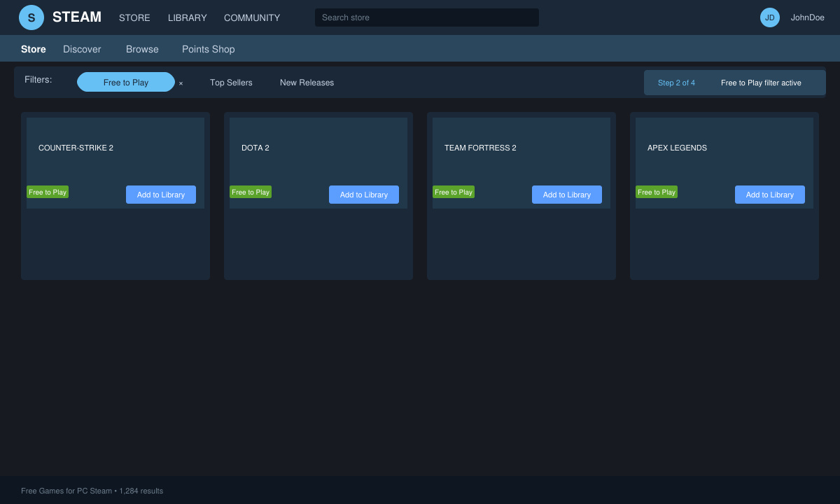840x504 pixels.
Task: Open the LIBRARY menu
Action: 188,17
